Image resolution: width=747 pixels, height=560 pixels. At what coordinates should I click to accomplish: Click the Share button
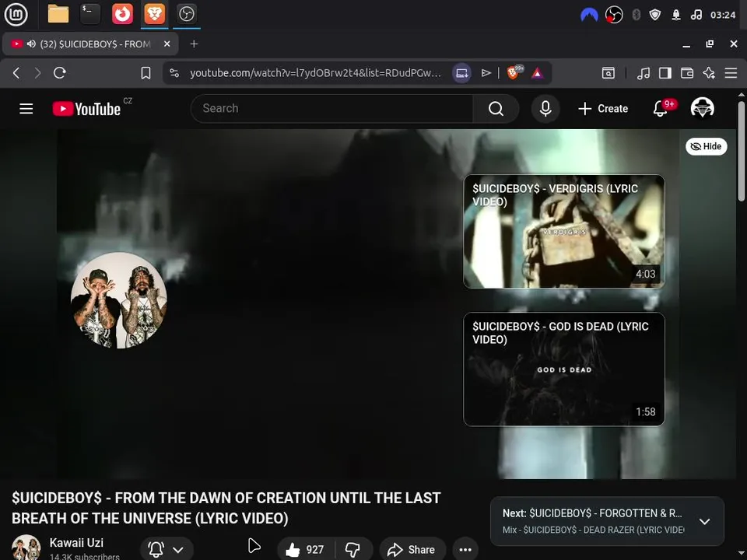pos(412,550)
